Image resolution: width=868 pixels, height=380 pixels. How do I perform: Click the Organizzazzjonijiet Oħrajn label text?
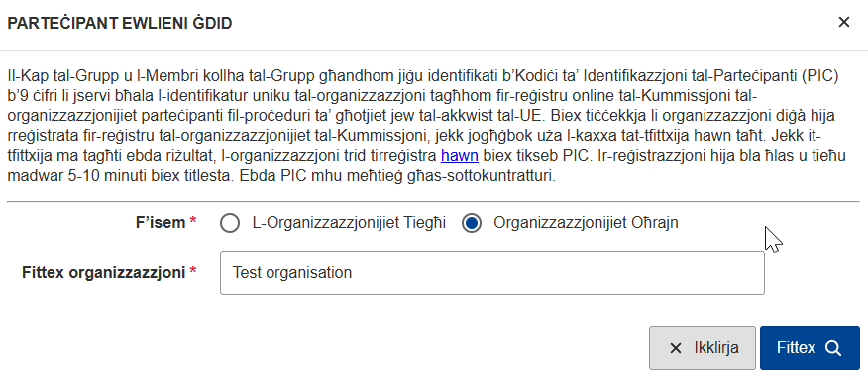[x=586, y=223]
